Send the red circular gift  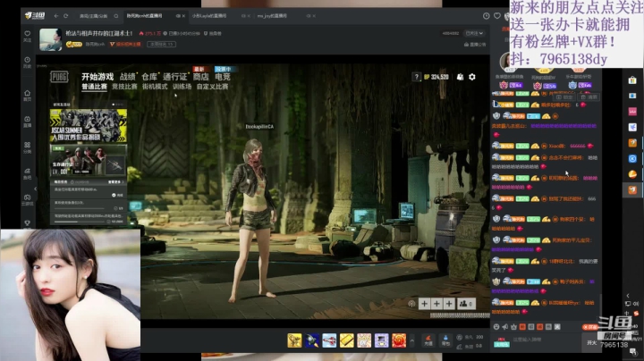[399, 340]
